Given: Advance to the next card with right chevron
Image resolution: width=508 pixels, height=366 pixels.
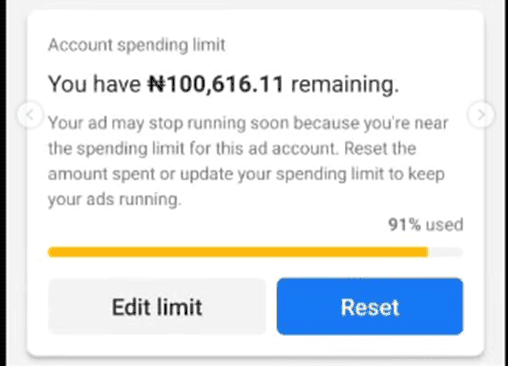Looking at the screenshot, I should [x=481, y=115].
